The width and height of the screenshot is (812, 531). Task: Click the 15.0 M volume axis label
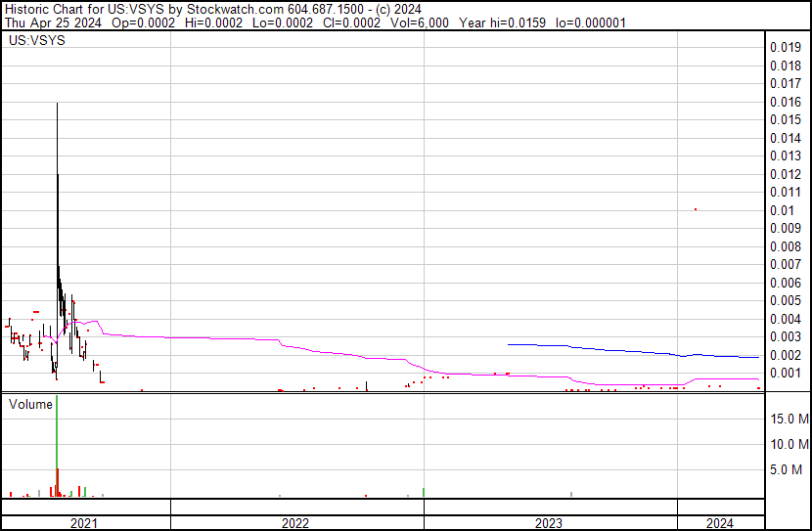click(x=789, y=419)
